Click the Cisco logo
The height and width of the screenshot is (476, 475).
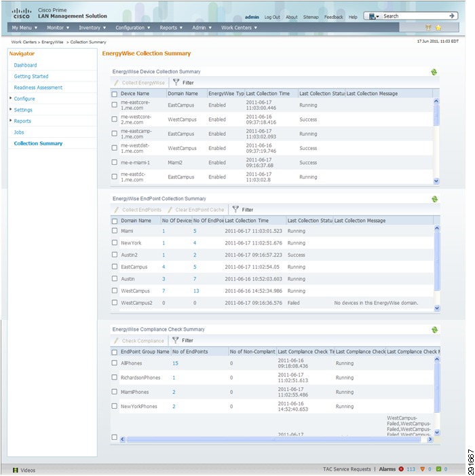(x=22, y=14)
